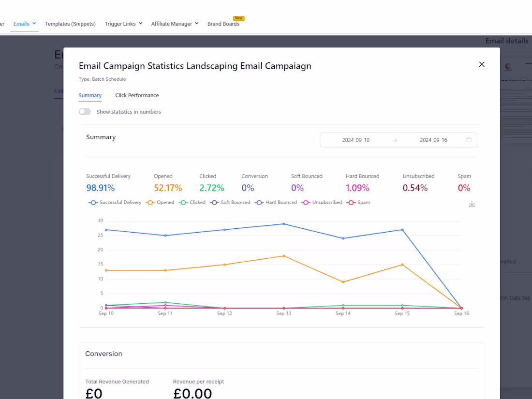The height and width of the screenshot is (399, 532).
Task: Select the Summary tab
Action: coord(90,95)
